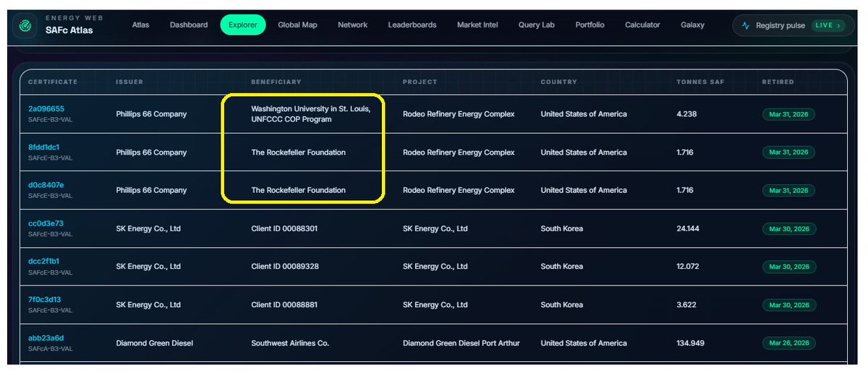This screenshot has height=375, width=868.
Task: Go to the Network tab
Action: [x=352, y=25]
